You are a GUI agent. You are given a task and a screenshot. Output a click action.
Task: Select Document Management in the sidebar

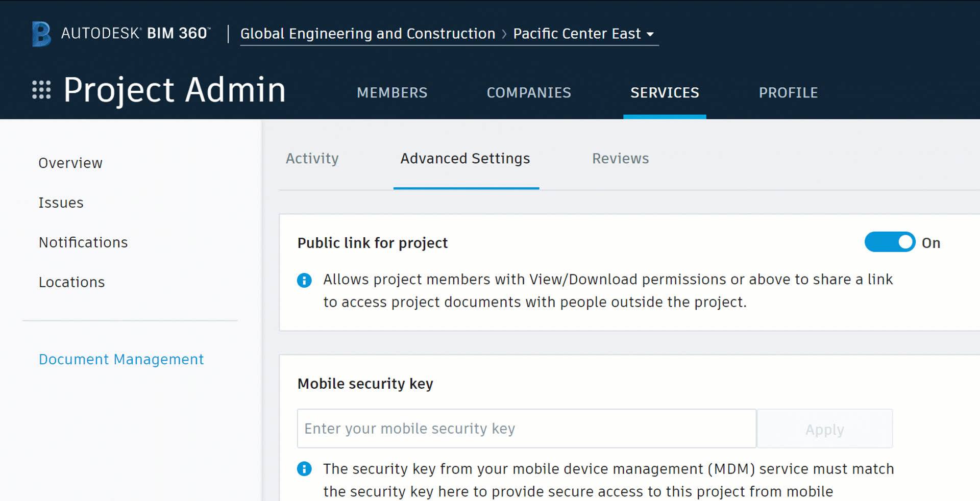121,360
